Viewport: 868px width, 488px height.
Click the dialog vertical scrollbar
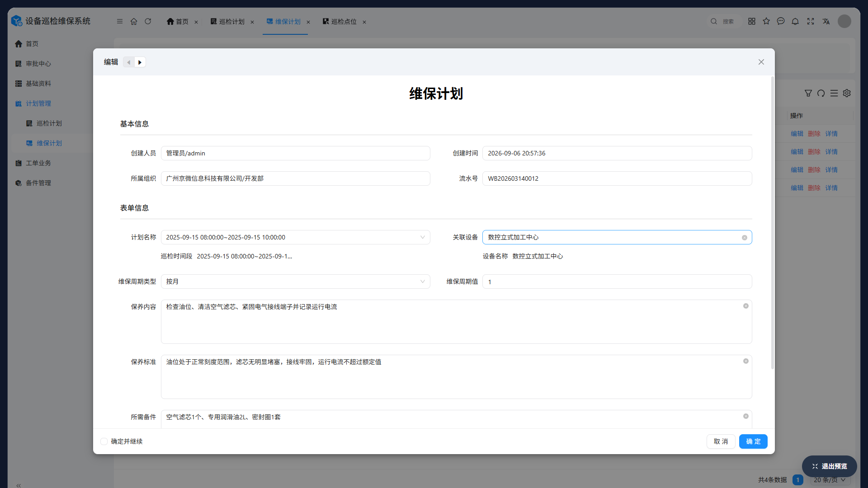[x=773, y=223]
